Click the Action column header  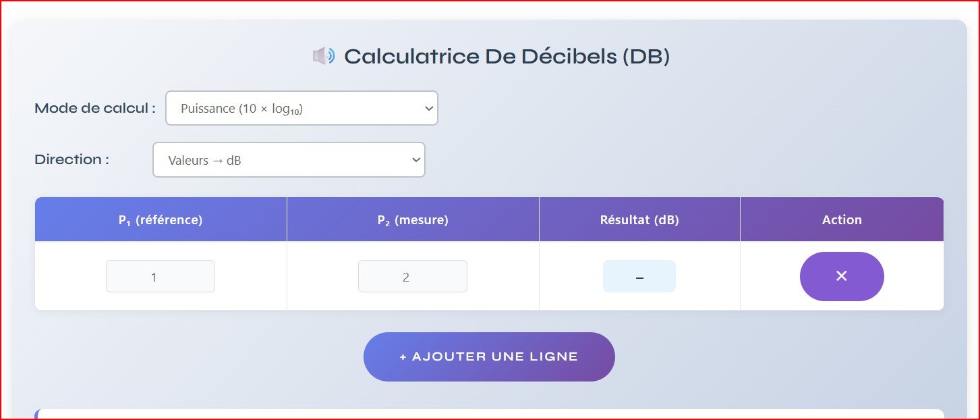[x=842, y=219]
